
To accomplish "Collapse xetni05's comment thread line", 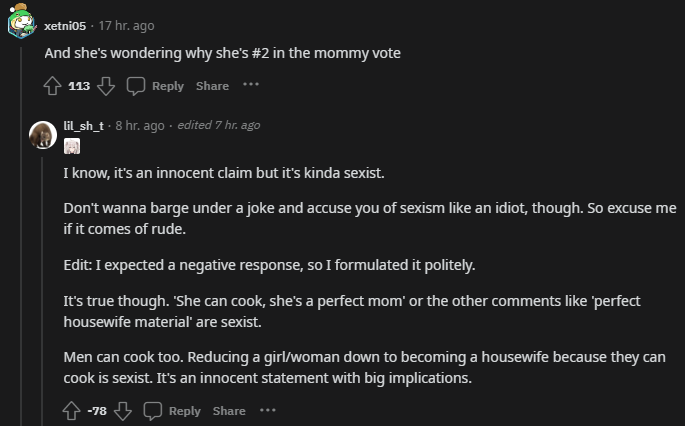I will tap(21, 236).
